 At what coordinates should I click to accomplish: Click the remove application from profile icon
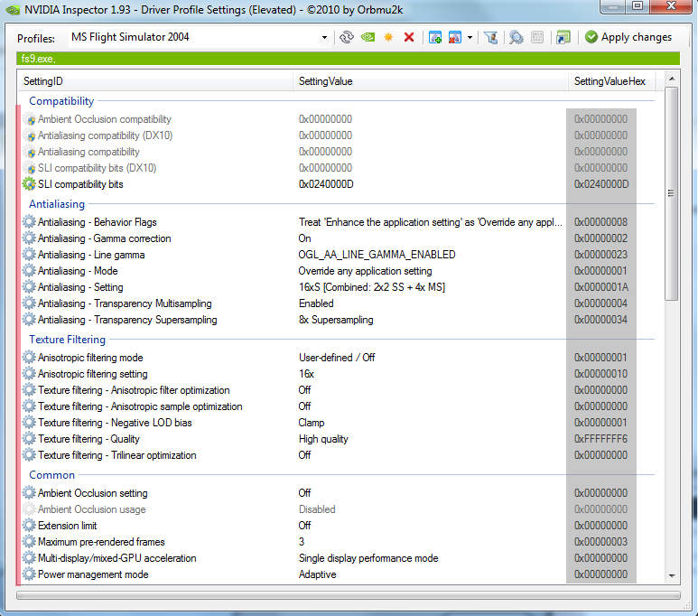pos(454,37)
